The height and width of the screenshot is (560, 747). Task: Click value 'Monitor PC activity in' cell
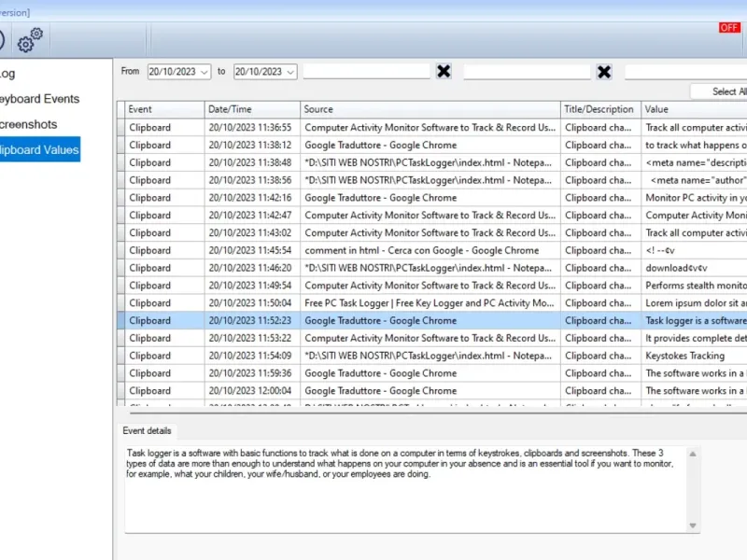pos(694,198)
